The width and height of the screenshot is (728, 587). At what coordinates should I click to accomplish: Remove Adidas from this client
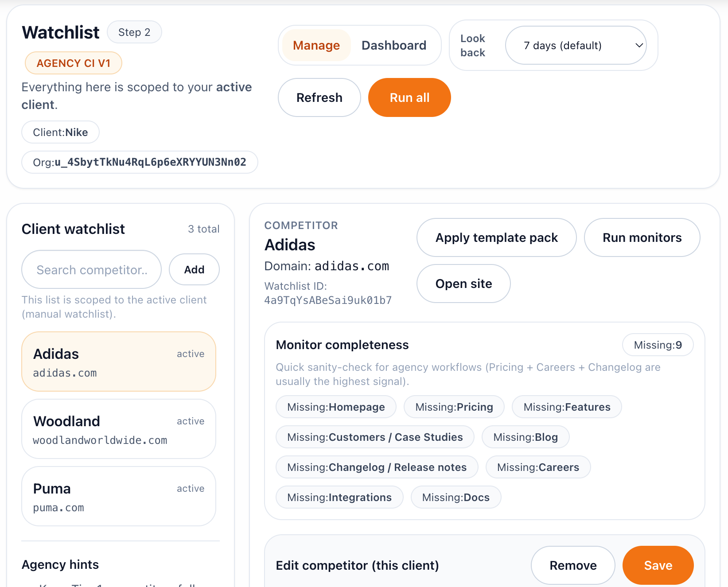[x=572, y=565]
